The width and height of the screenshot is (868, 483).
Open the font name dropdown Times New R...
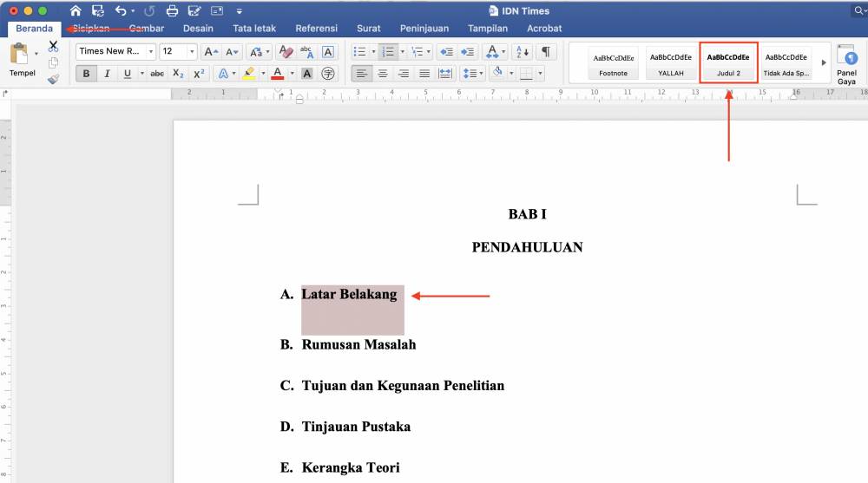[x=150, y=51]
